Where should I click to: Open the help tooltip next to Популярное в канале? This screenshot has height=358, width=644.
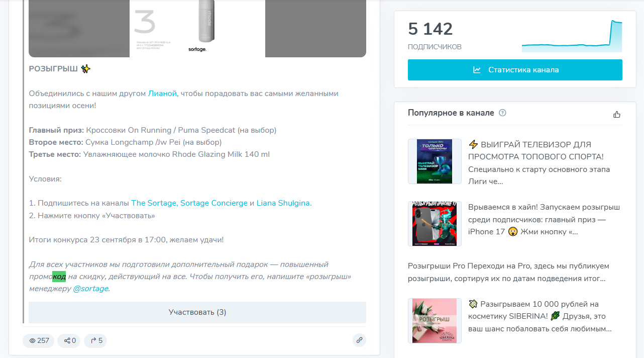[503, 113]
